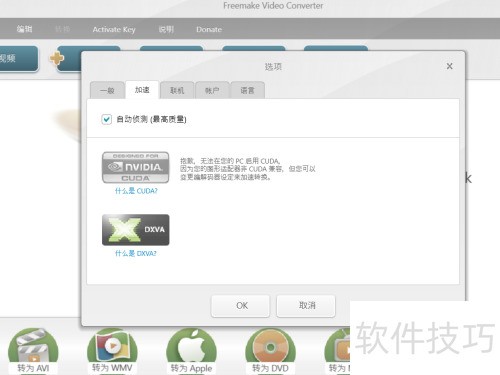
Task: Open the Donate menu item
Action: [209, 29]
